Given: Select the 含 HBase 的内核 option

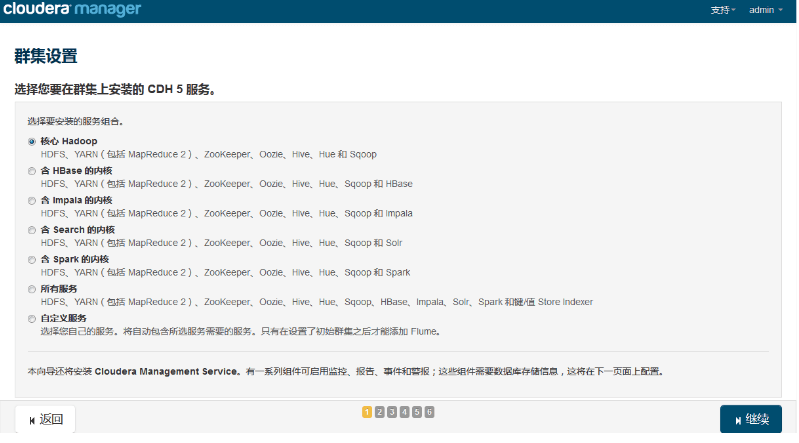Looking at the screenshot, I should (32, 171).
